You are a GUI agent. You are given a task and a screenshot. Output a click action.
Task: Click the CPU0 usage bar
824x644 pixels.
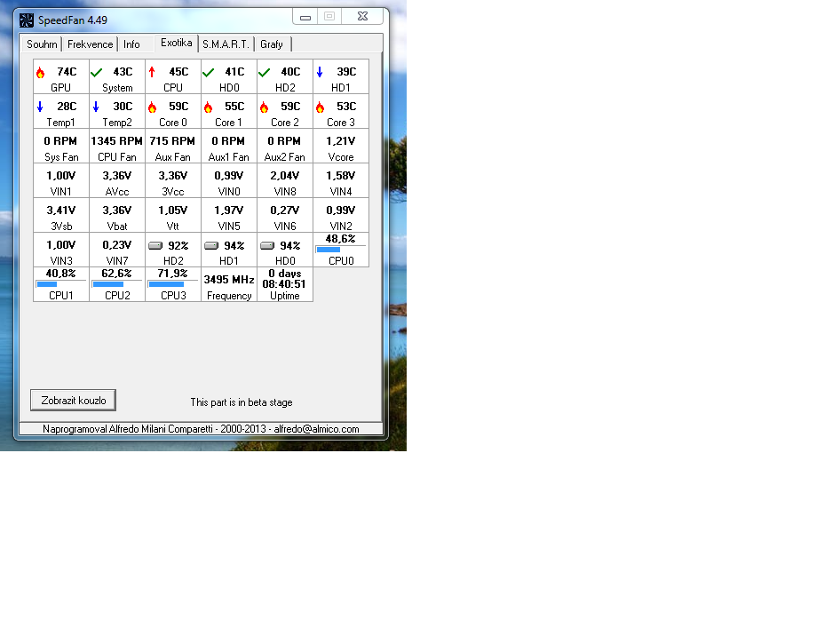[x=341, y=250]
